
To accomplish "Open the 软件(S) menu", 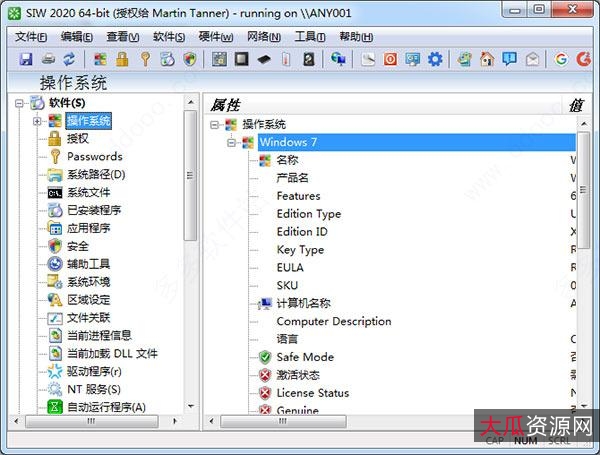I will point(169,37).
